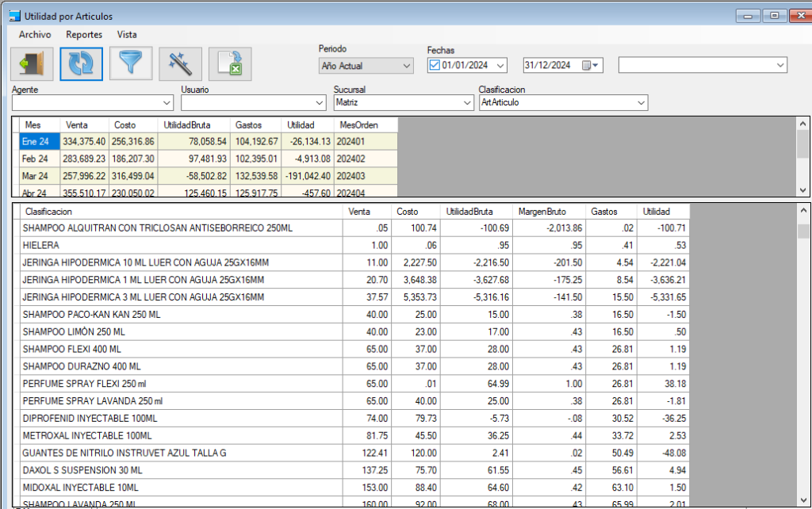The height and width of the screenshot is (509, 812).
Task: Click the exit door icon
Action: tap(33, 64)
